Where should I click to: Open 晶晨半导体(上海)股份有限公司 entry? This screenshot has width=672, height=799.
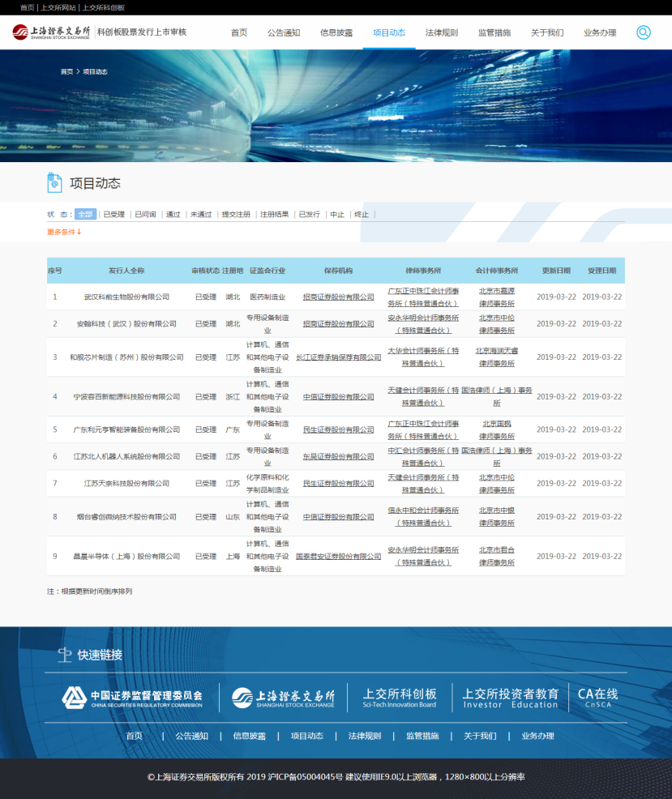tap(126, 557)
